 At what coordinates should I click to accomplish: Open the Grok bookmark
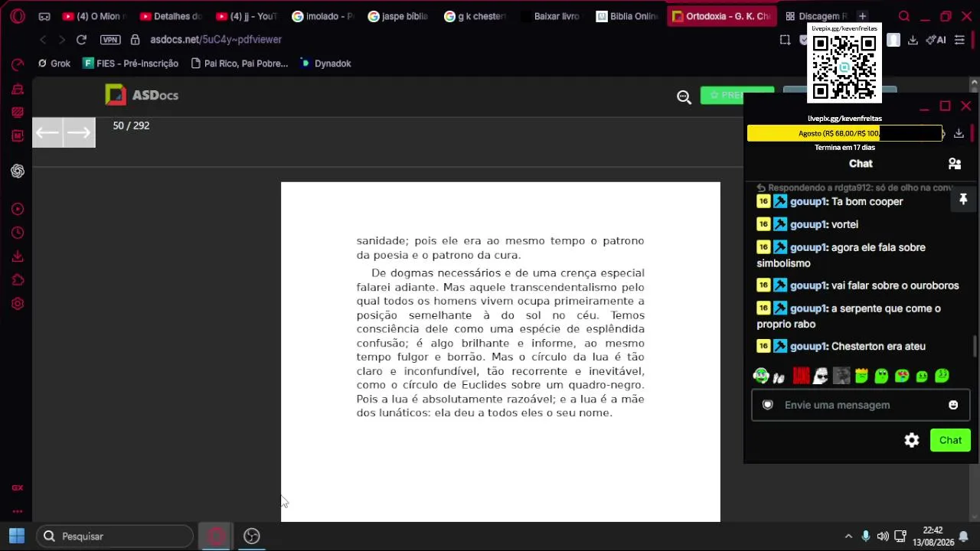[54, 64]
